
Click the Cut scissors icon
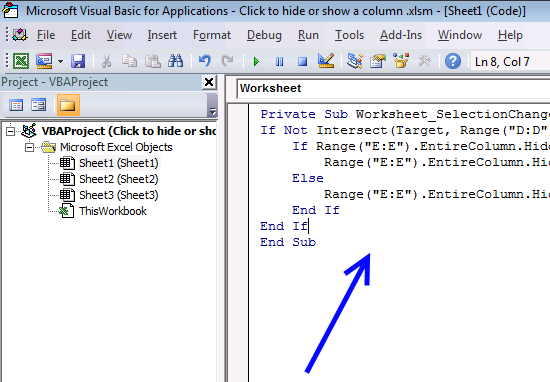click(x=106, y=61)
